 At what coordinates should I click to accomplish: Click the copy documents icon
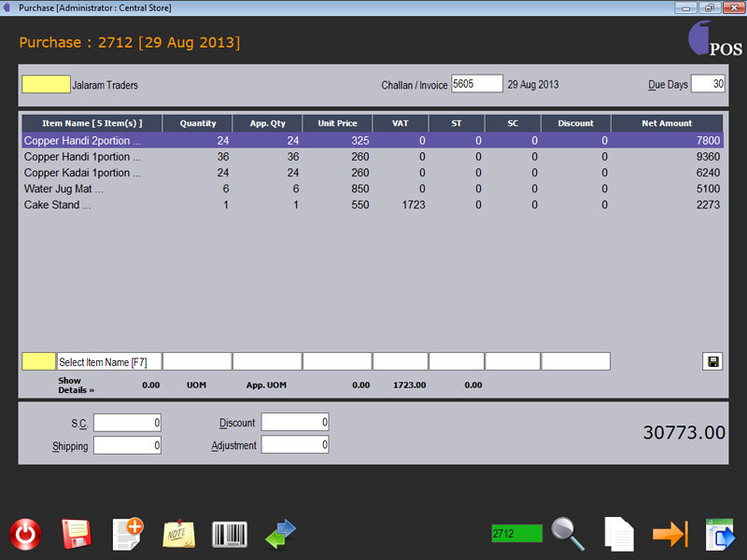(x=618, y=534)
